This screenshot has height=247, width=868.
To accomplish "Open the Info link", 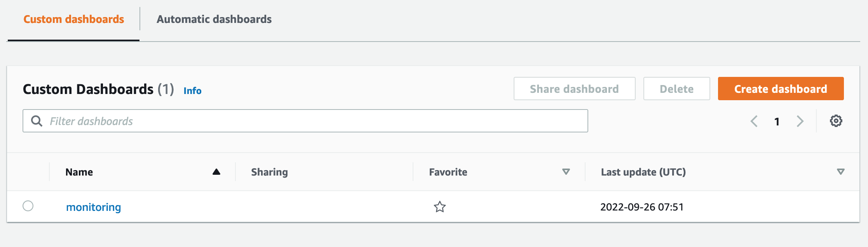I will tap(192, 91).
